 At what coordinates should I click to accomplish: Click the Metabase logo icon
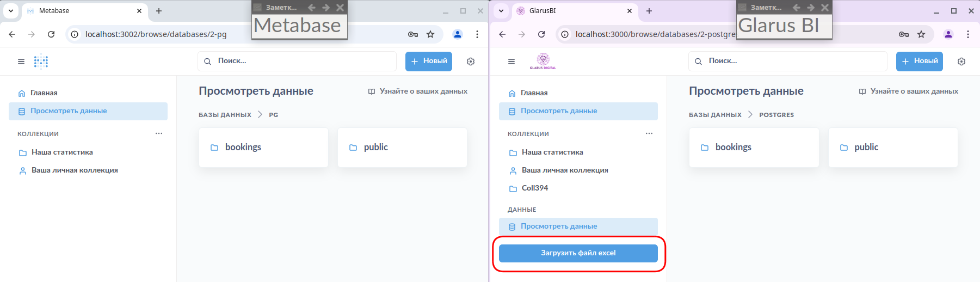[41, 62]
